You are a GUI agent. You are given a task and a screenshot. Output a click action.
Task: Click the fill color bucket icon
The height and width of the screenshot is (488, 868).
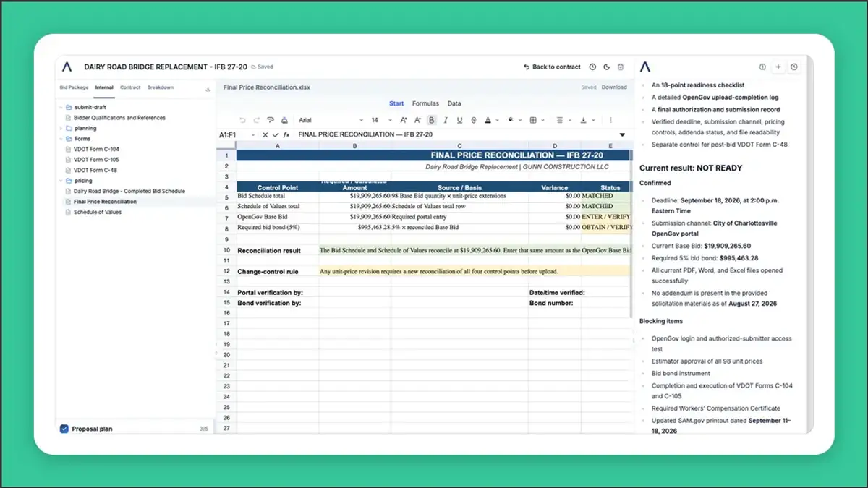(x=511, y=120)
